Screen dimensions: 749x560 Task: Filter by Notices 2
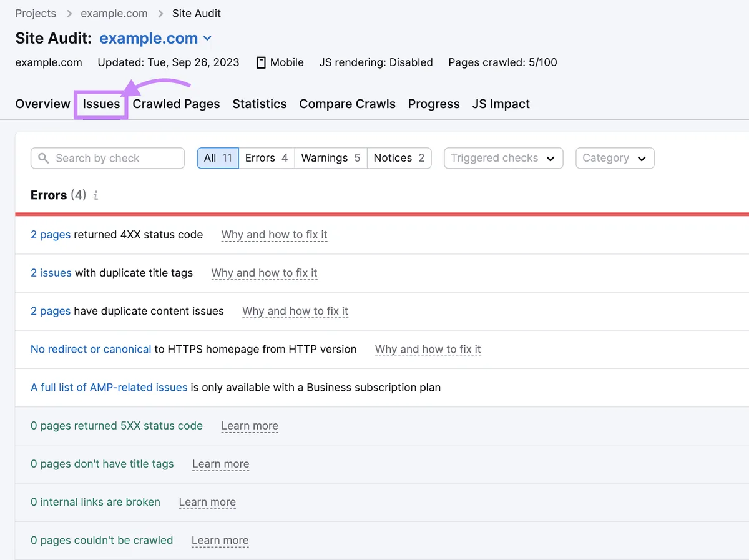pyautogui.click(x=399, y=158)
